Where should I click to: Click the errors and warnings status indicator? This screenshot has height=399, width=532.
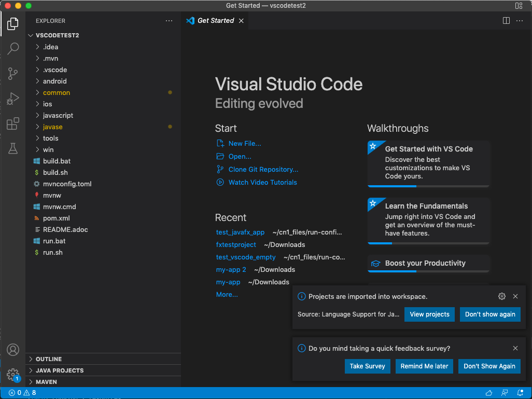22,393
